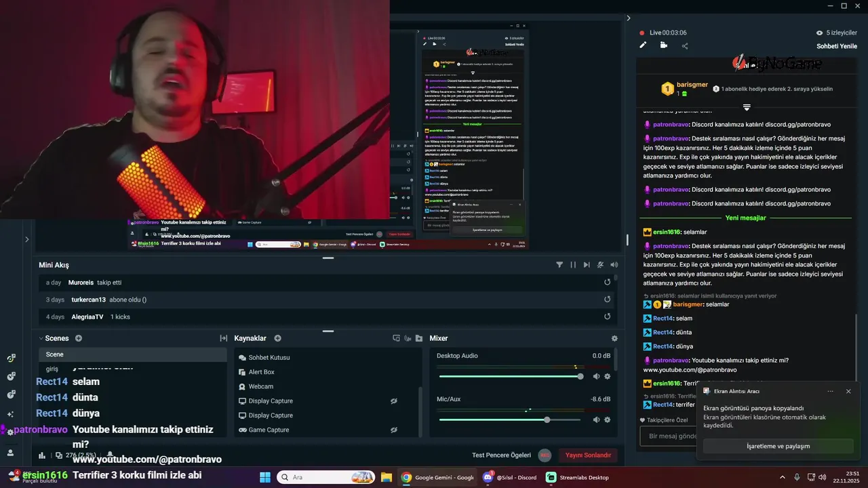Screen dimensions: 868x488
Task: Select the second Display Capture source
Action: 271,415
